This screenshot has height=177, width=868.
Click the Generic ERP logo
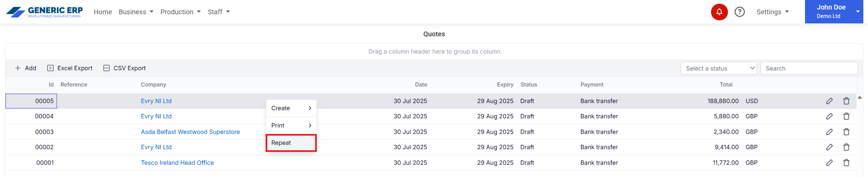(44, 12)
